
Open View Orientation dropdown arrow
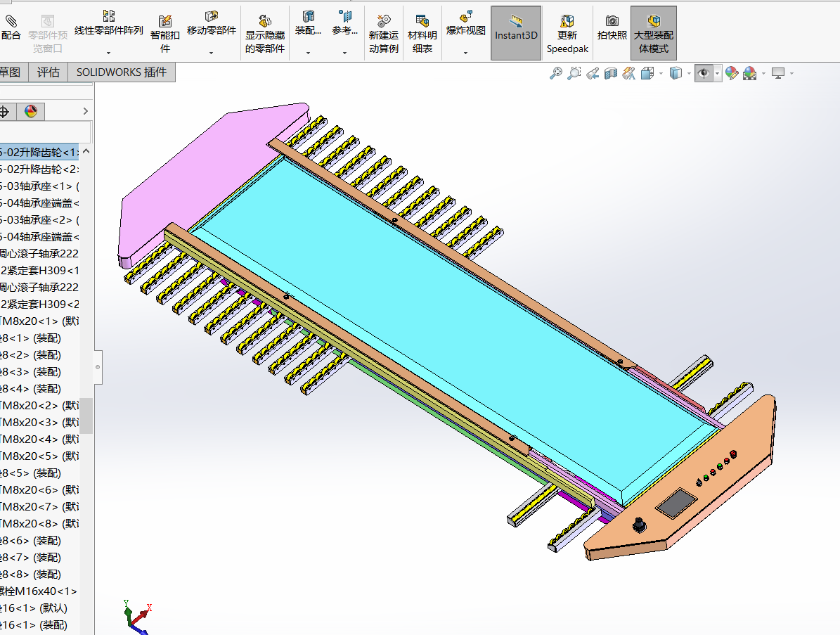661,73
